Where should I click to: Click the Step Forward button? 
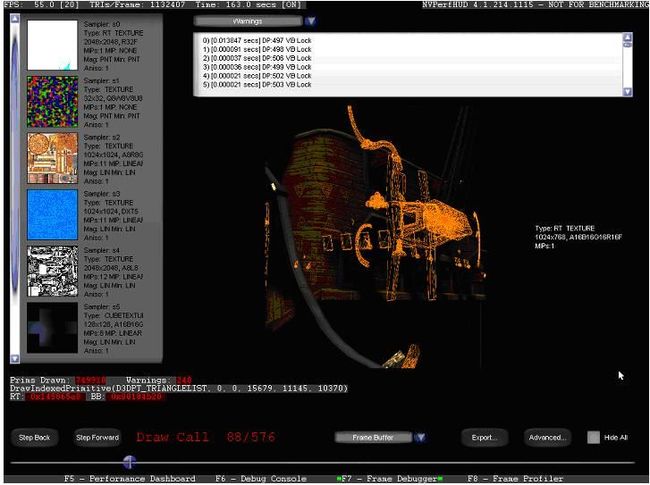pyautogui.click(x=97, y=437)
